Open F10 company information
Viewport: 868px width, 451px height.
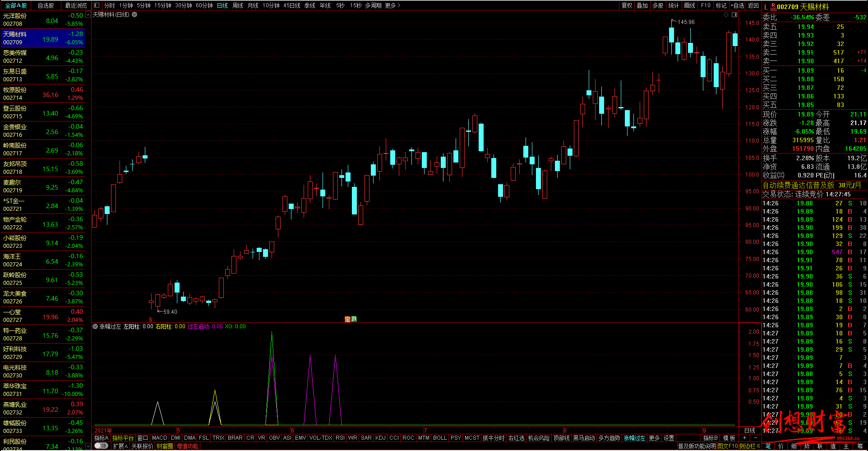tap(706, 5)
